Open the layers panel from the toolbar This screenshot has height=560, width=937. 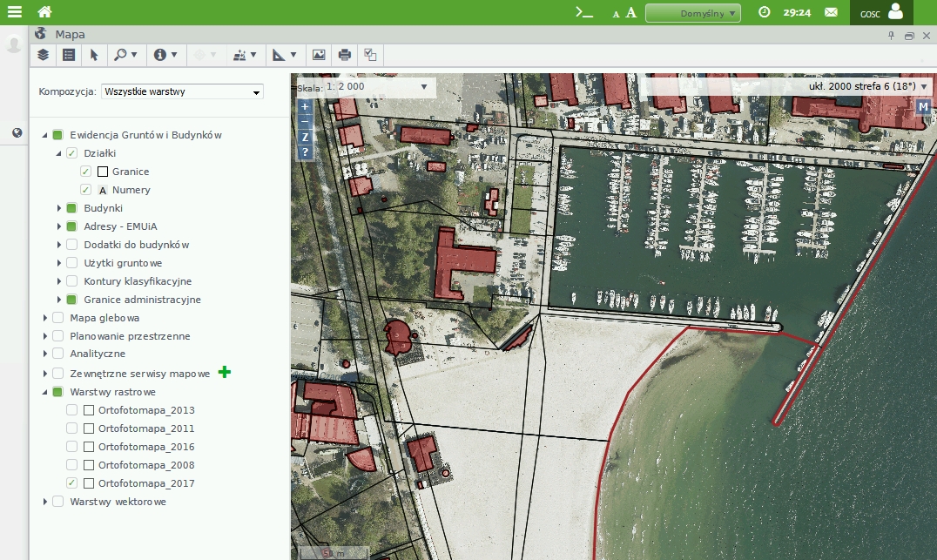(x=44, y=55)
